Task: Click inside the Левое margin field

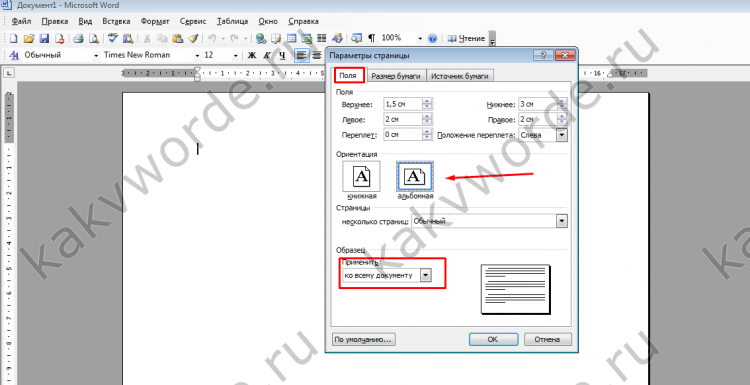Action: (x=403, y=120)
